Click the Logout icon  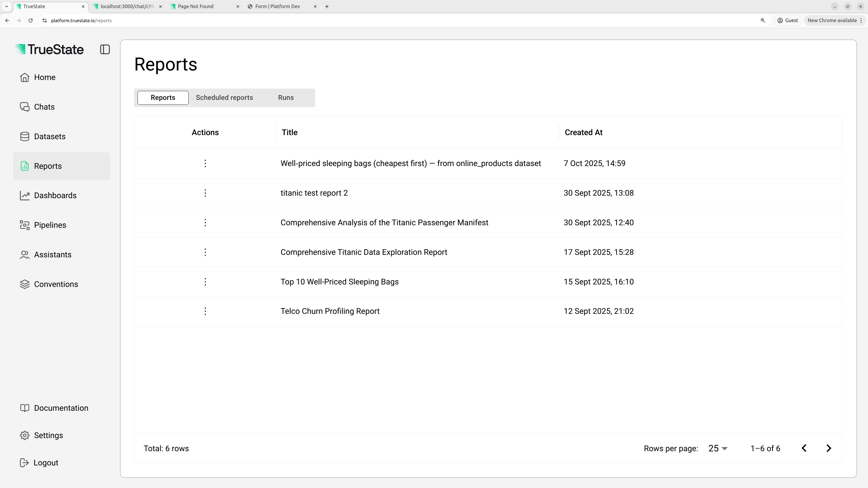[24, 463]
